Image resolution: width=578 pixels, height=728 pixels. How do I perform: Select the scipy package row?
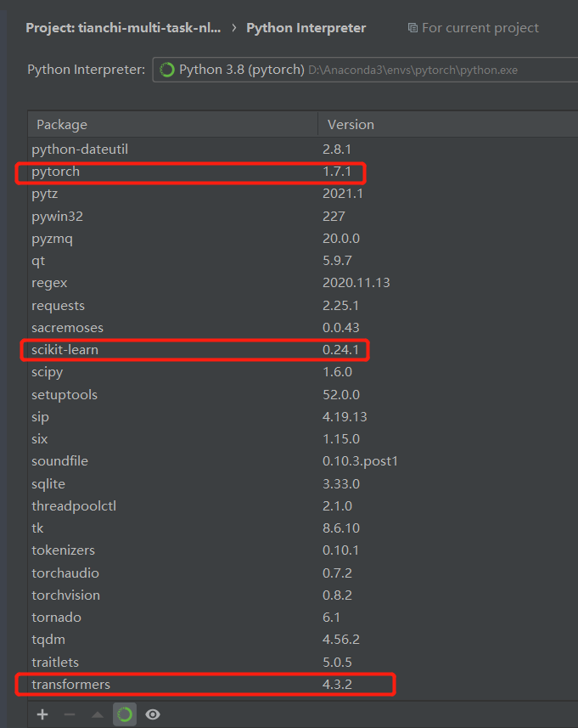[303, 372]
